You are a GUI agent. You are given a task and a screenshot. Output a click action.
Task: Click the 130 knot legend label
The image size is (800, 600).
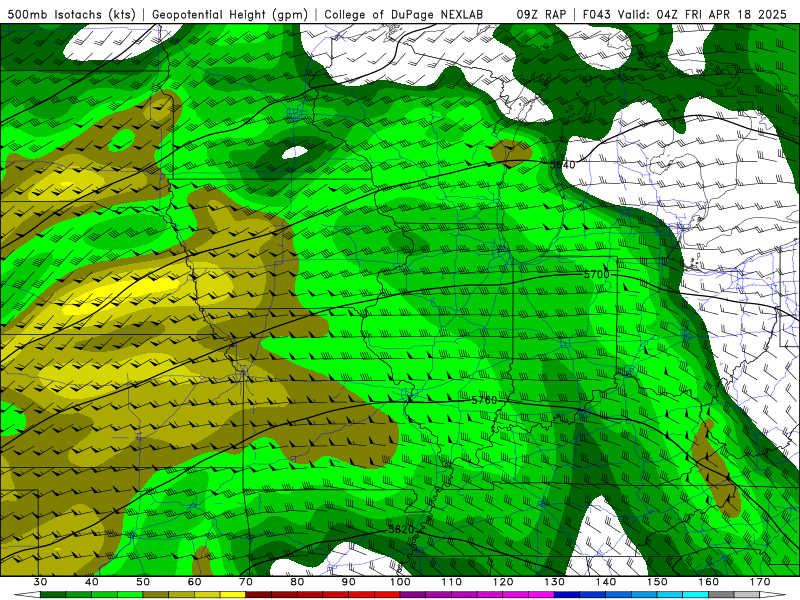[x=554, y=582]
